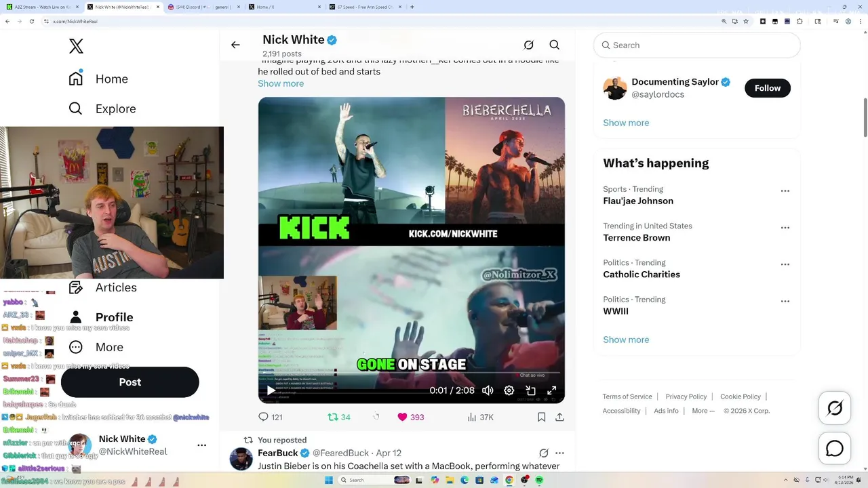Screen dimensions: 868x488
Task: Open more options on the FearBuck post
Action: tap(559, 453)
